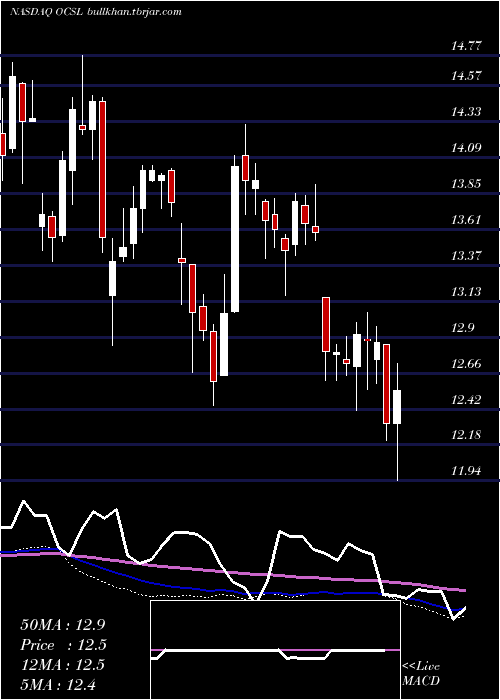Click the NASDAQ OCSL chart title
500x700 pixels.
(x=96, y=12)
